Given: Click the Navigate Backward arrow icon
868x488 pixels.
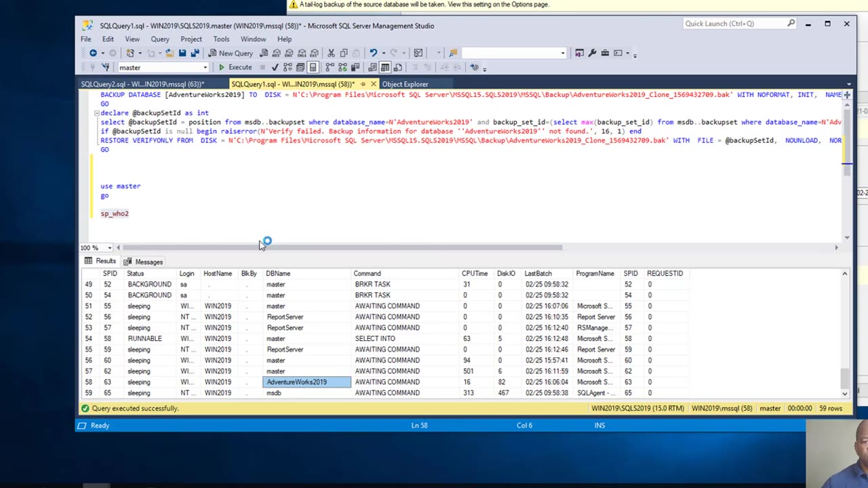Looking at the screenshot, I should [x=93, y=53].
